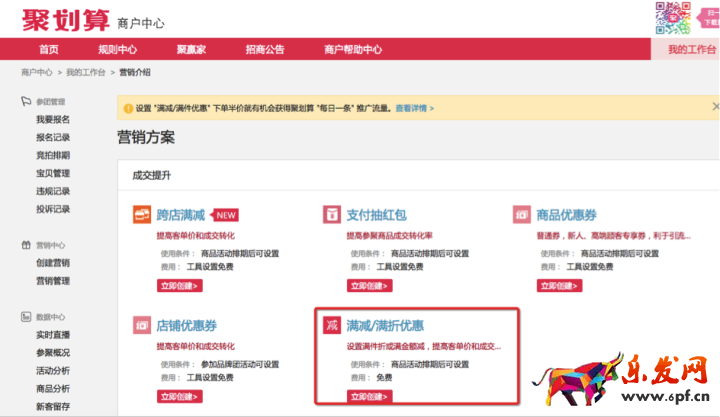This screenshot has width=720, height=417.
Task: Select 报名记录 in the sidebar
Action: (x=53, y=137)
